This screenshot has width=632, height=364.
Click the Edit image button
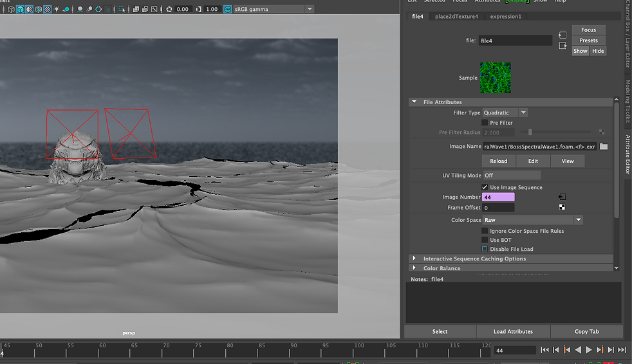pos(533,161)
